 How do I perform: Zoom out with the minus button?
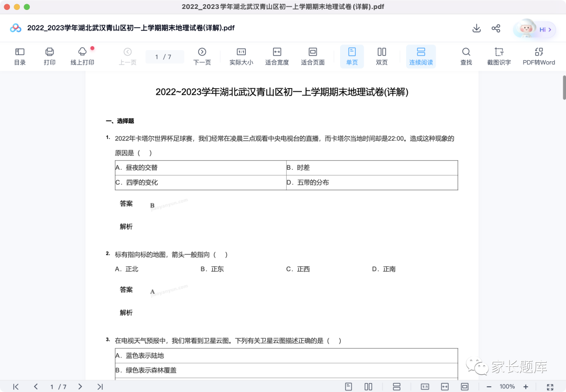pyautogui.click(x=489, y=387)
